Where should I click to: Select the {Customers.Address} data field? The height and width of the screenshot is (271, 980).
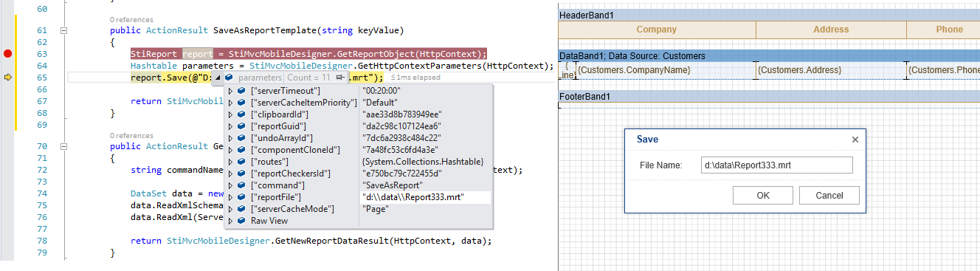(x=831, y=70)
